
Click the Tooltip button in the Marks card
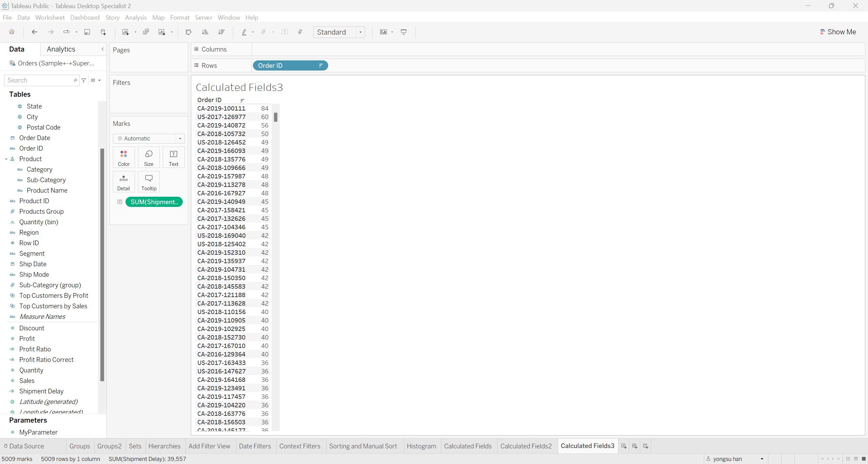tap(149, 182)
